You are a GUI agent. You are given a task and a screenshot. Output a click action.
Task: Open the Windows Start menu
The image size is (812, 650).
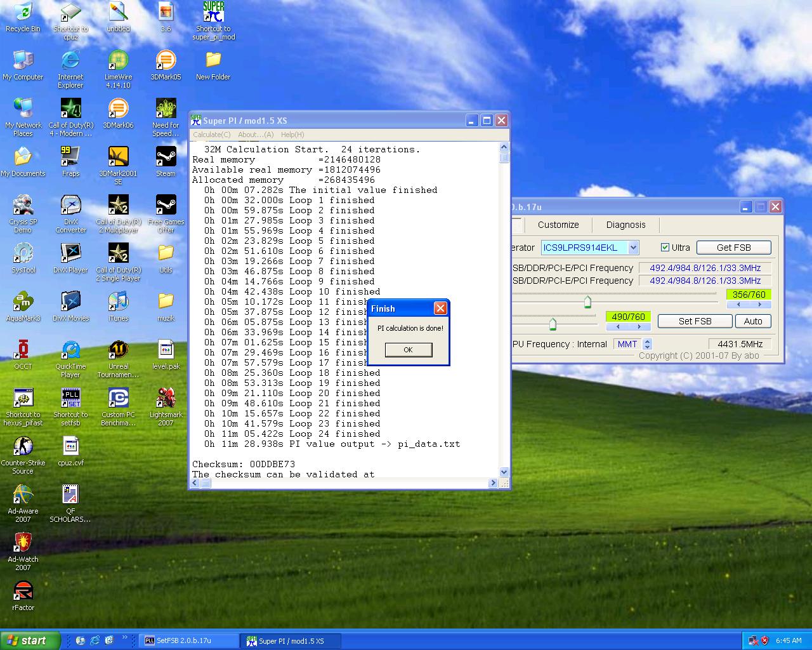point(30,640)
